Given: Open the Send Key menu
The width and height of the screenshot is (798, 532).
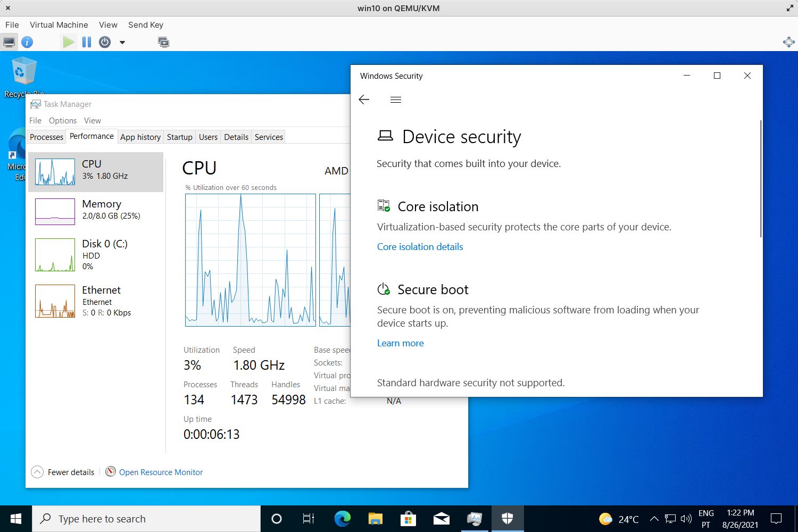Looking at the screenshot, I should 145,25.
